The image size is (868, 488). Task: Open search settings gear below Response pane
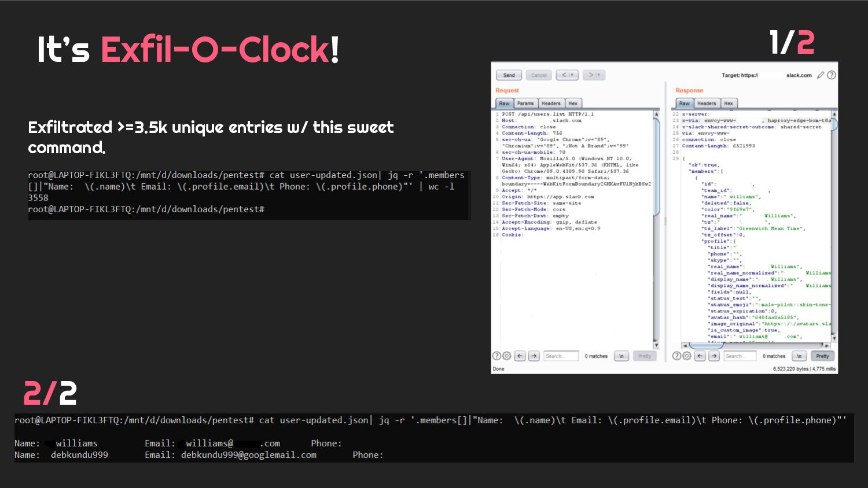pyautogui.click(x=687, y=356)
